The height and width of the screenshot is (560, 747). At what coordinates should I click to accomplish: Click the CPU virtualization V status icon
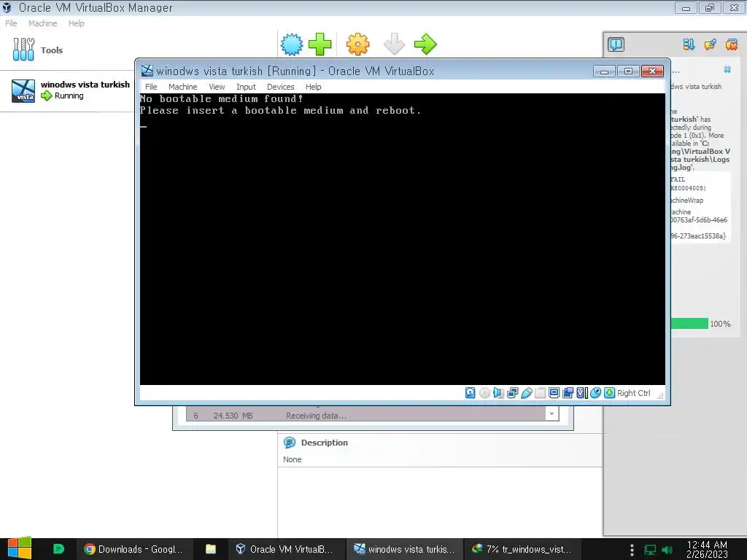tap(581, 393)
